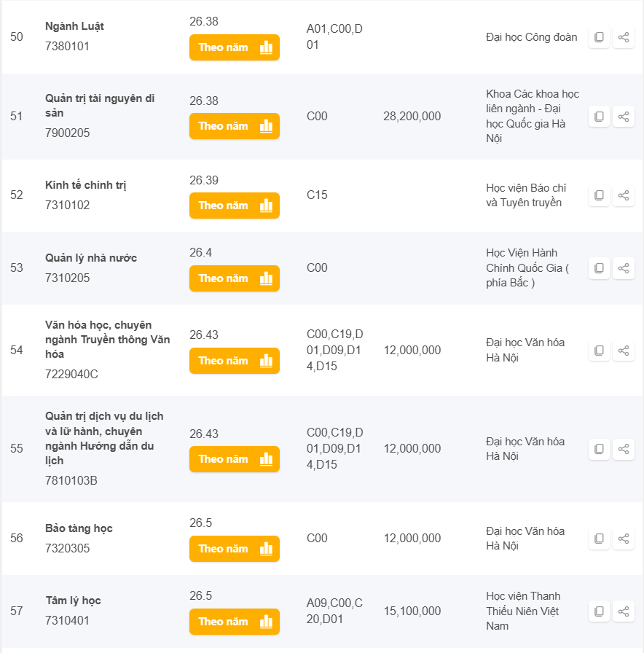This screenshot has width=644, height=653.
Task: Open Theo năm chart for Ngành Luật
Action: click(234, 47)
